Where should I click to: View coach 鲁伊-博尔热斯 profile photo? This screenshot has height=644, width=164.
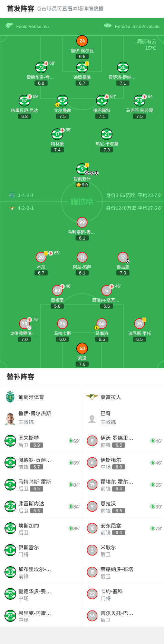click(10, 418)
